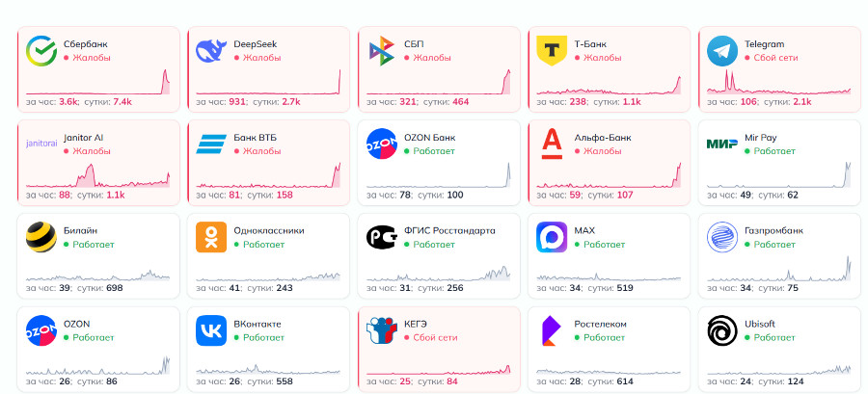868x394 pixels.
Task: Click the Банк ВТБ service name
Action: pos(256,138)
